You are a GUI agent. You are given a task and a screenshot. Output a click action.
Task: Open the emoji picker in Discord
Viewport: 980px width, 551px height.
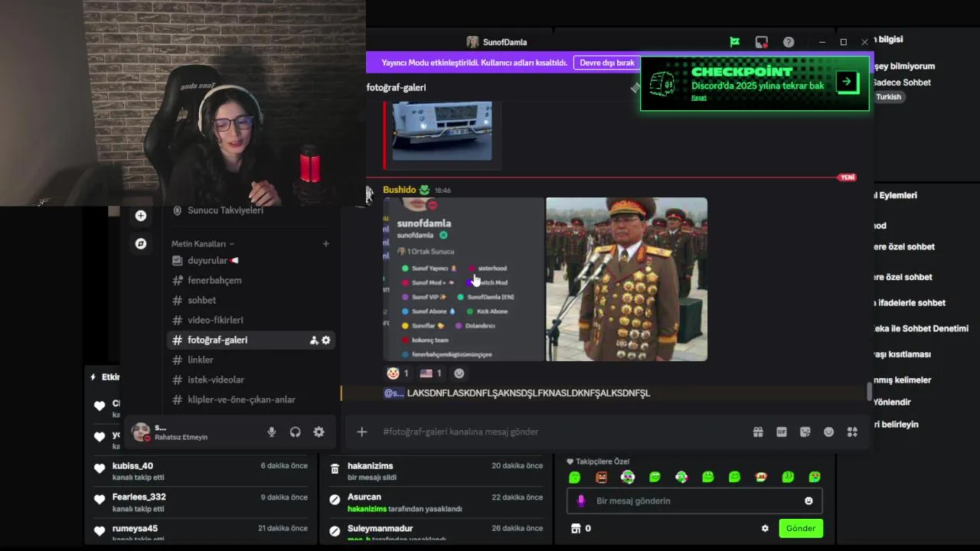click(x=828, y=432)
